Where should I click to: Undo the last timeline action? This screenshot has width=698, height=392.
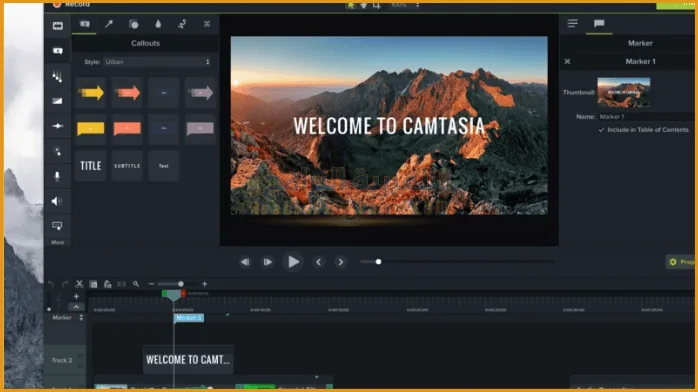click(x=51, y=284)
